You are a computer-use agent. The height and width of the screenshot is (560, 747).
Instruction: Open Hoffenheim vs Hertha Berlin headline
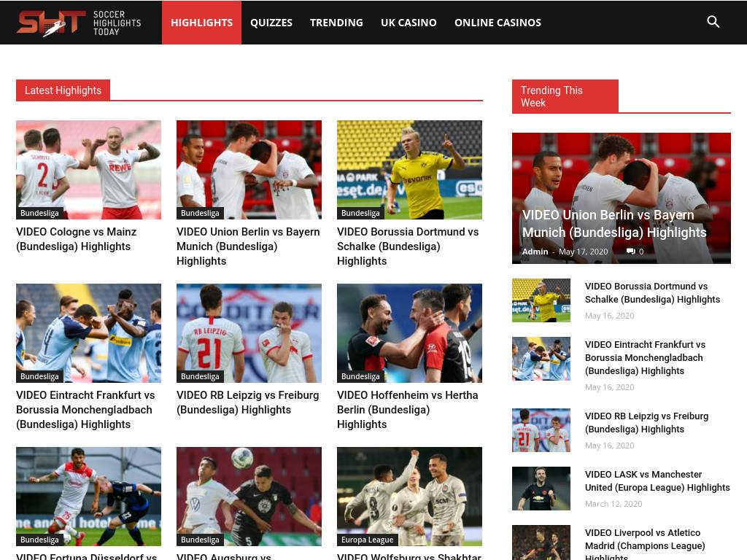pyautogui.click(x=407, y=409)
